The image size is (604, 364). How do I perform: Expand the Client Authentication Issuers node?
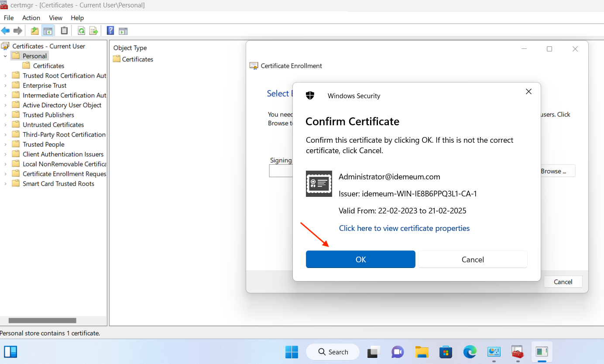tap(5, 154)
